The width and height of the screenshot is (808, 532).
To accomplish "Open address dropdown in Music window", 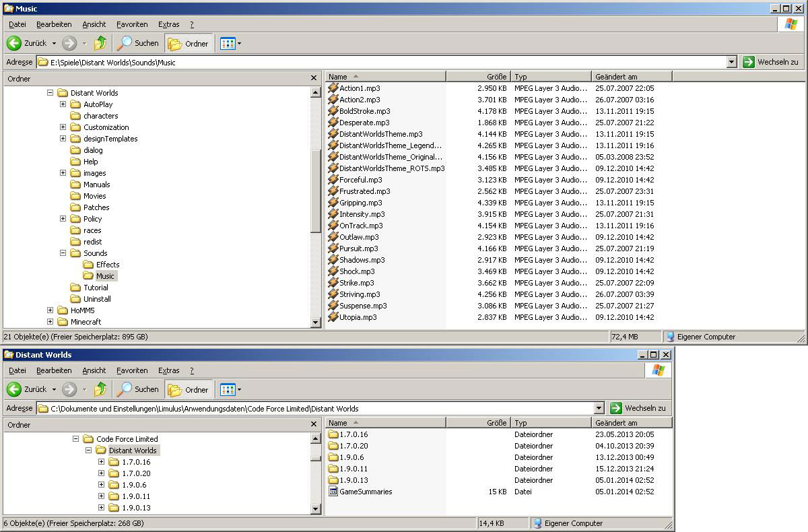I will [732, 62].
